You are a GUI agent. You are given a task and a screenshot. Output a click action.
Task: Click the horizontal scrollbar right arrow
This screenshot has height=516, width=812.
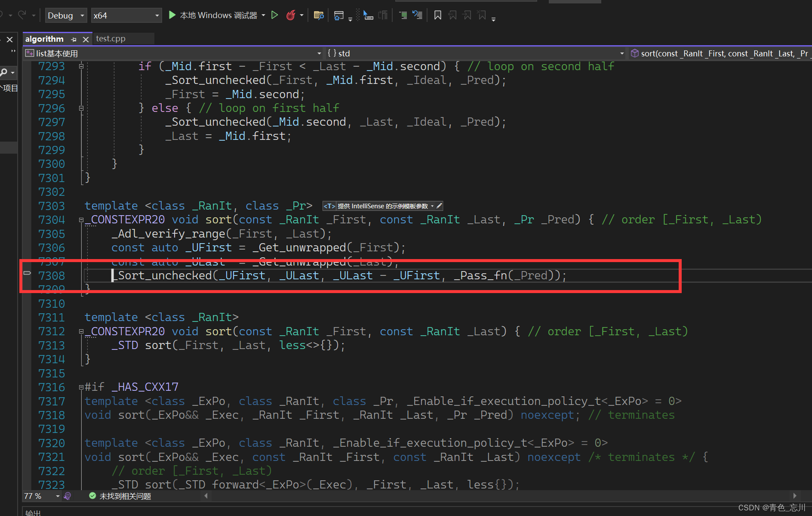[795, 496]
